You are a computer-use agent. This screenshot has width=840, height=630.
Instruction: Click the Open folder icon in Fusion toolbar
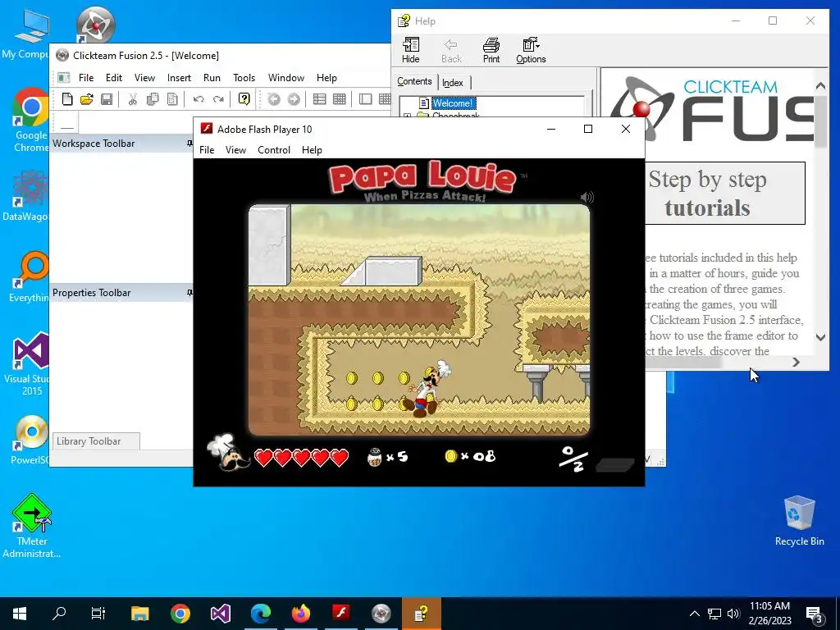[87, 99]
